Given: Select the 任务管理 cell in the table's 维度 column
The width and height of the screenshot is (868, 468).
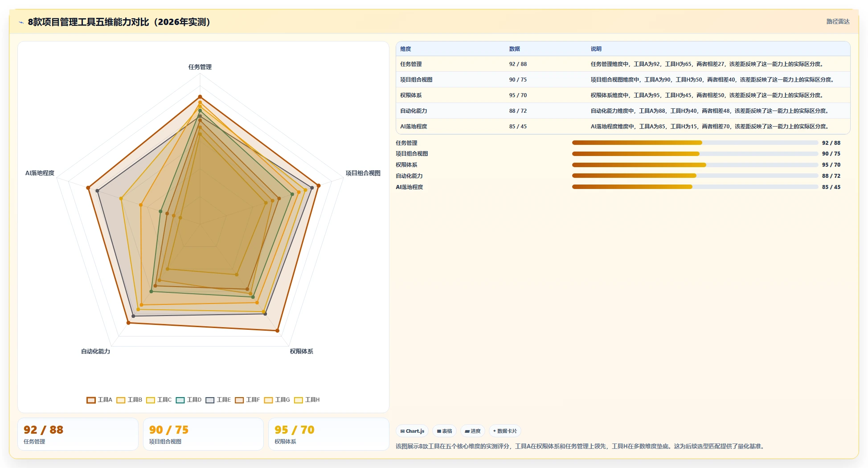Looking at the screenshot, I should tap(411, 64).
